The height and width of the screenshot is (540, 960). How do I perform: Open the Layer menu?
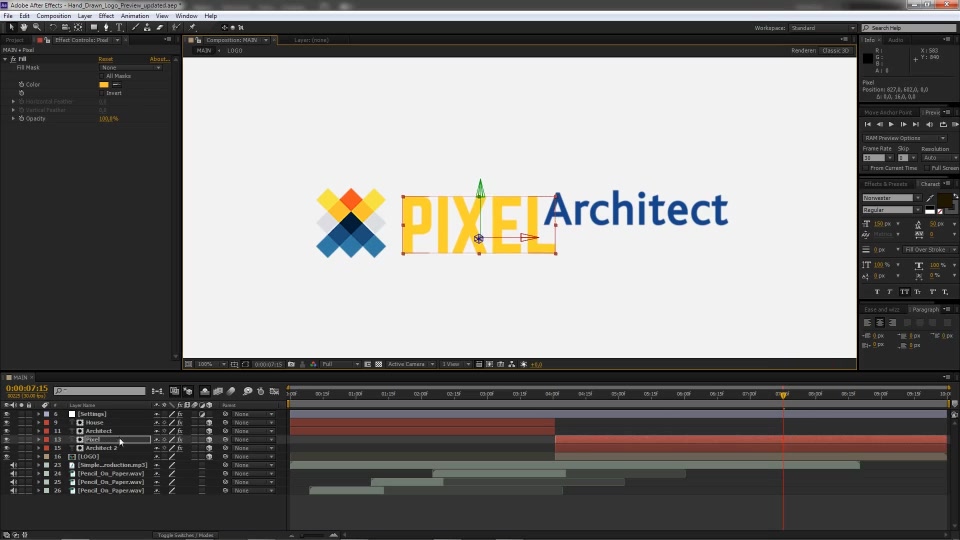click(x=85, y=16)
